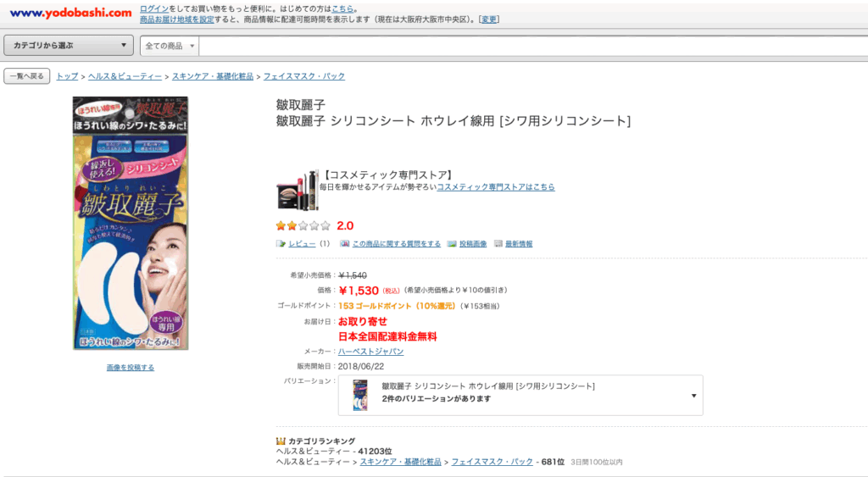Click the 41203位 ranking text
Viewport: 868px width, 477px height.
point(375,452)
